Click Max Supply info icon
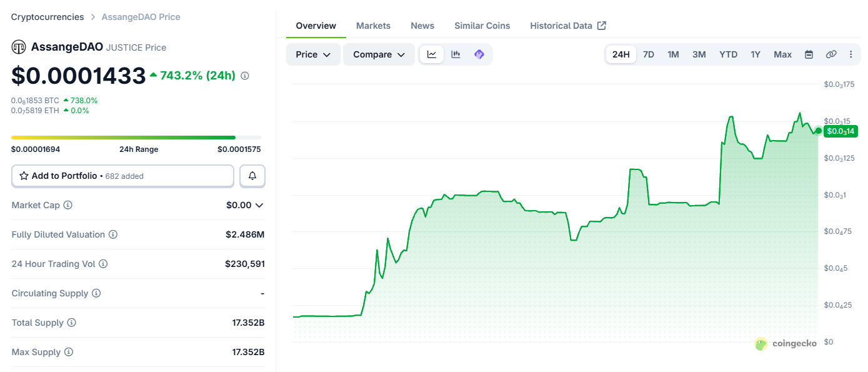 (x=69, y=352)
